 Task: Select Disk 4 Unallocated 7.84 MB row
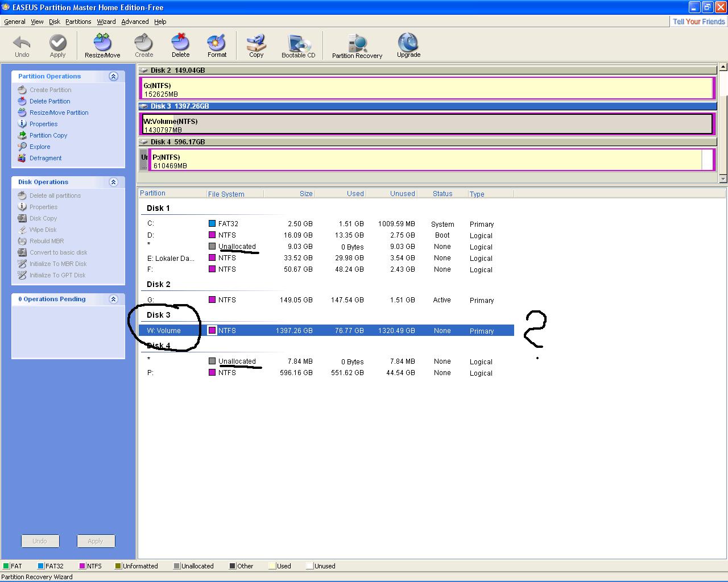(x=326, y=361)
